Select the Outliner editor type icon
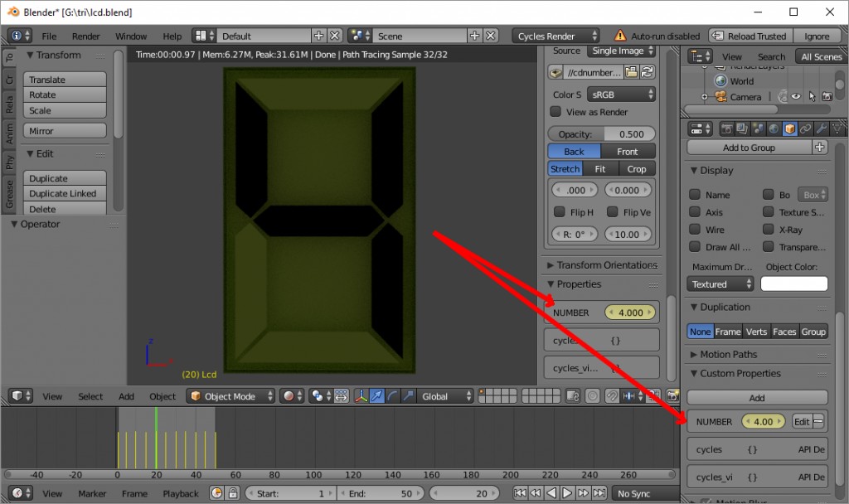The image size is (849, 504). [x=696, y=55]
